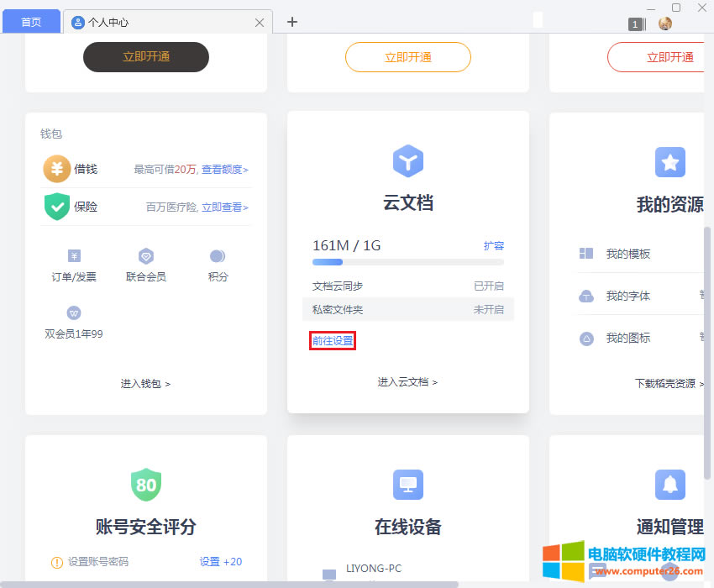Viewport: 714px width, 588px height.
Task: Click the 我的资源 star icon
Action: (669, 162)
